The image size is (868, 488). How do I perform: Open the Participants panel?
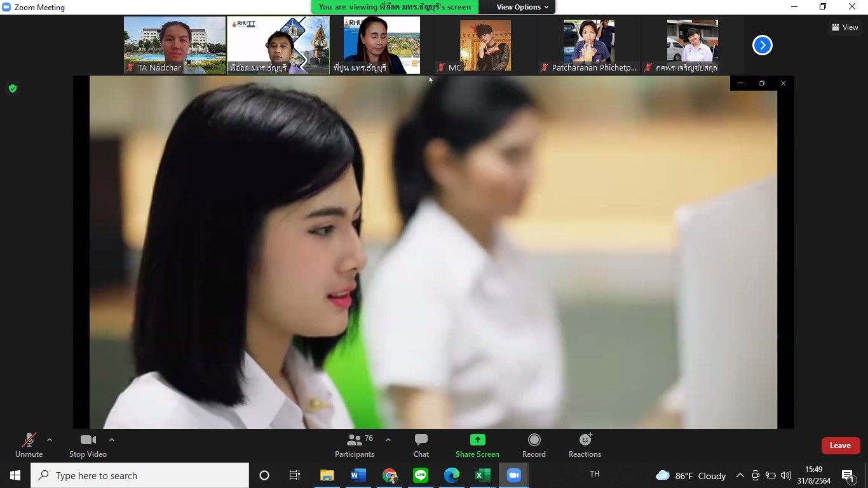(355, 445)
